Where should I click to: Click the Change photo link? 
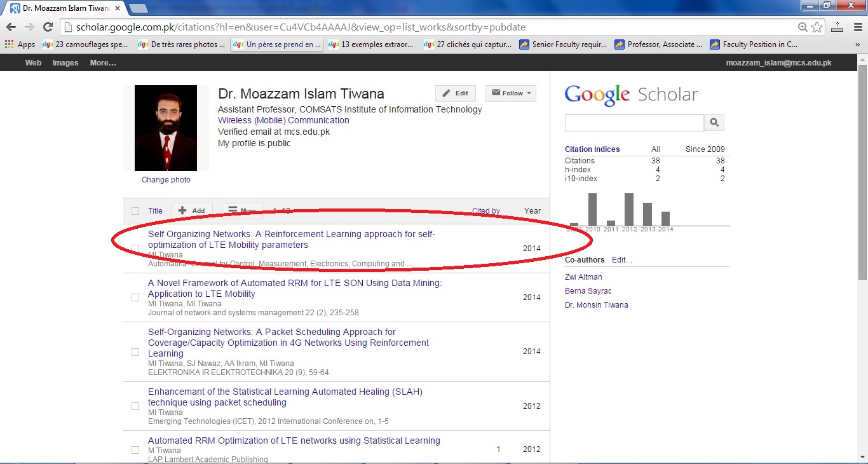click(x=166, y=180)
